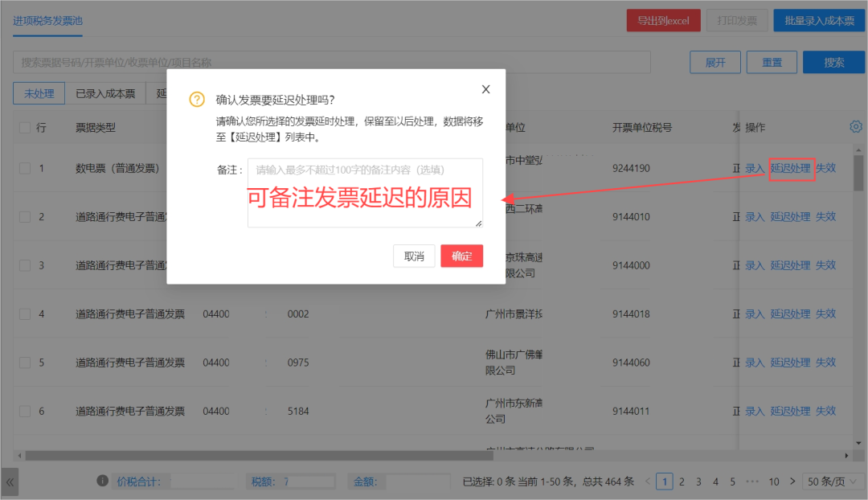Click 延迟处理 link in row 3
The width and height of the screenshot is (868, 500).
[x=790, y=265]
